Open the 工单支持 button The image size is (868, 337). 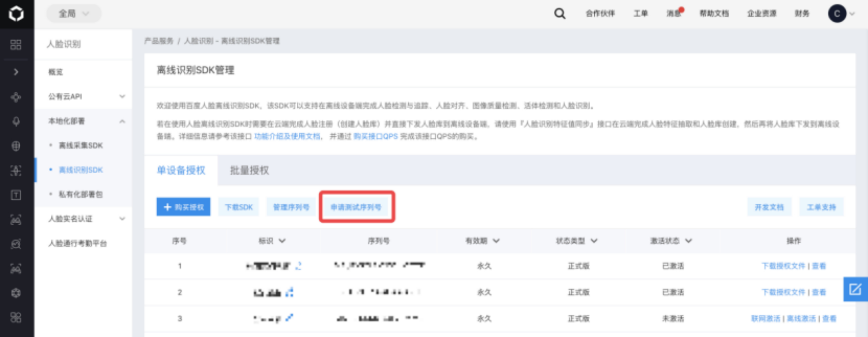(821, 207)
